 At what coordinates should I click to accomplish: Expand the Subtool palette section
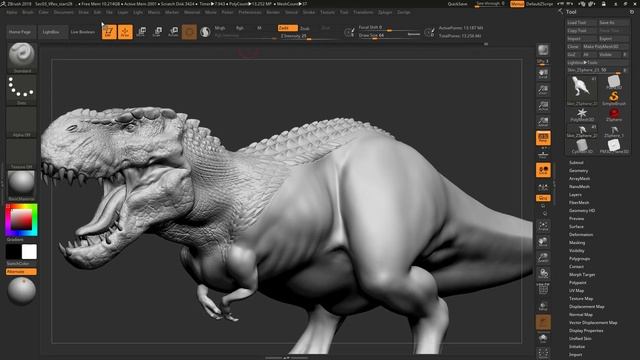(576, 162)
